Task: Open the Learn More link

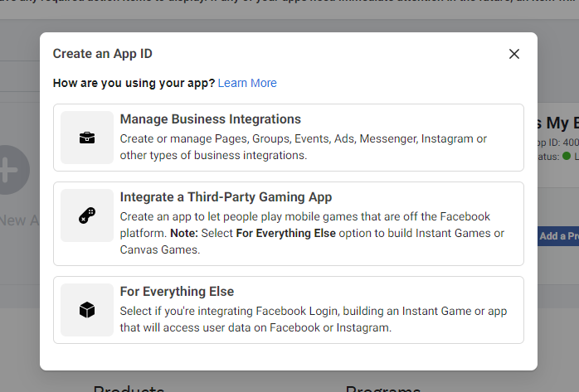Action: point(247,83)
